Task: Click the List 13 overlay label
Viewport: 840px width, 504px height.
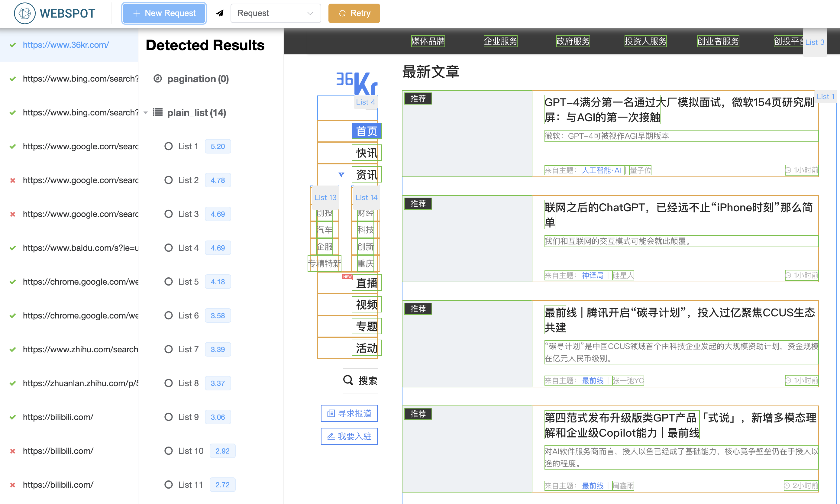Action: 325,197
